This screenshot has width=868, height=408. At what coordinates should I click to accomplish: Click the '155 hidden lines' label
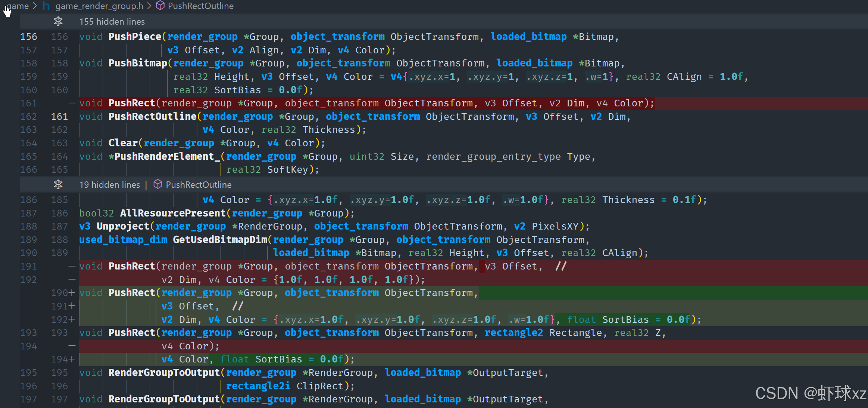point(112,22)
